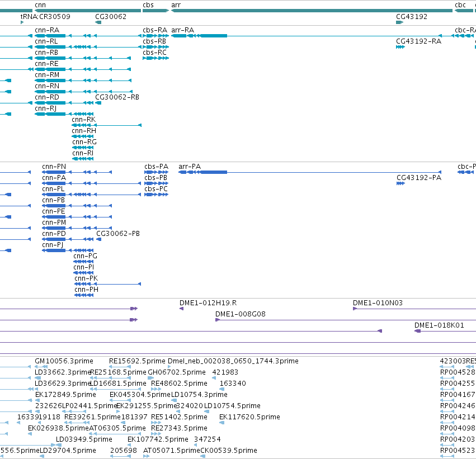This screenshot has width=476, height=459.
Task: Click EST RE27343.5prime
Action: [179, 429]
